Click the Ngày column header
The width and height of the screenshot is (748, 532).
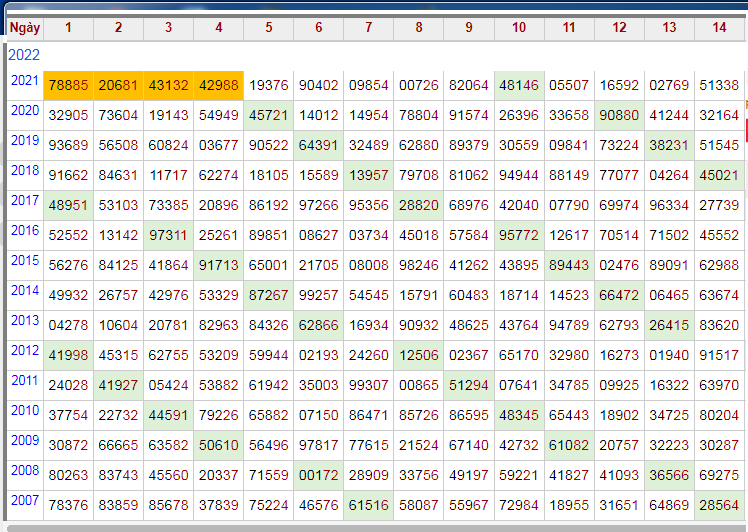pos(24,27)
